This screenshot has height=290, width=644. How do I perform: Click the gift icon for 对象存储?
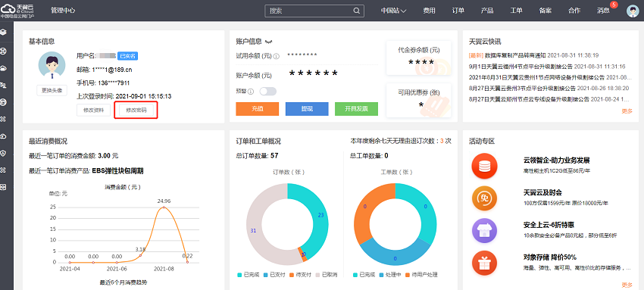coord(485,263)
